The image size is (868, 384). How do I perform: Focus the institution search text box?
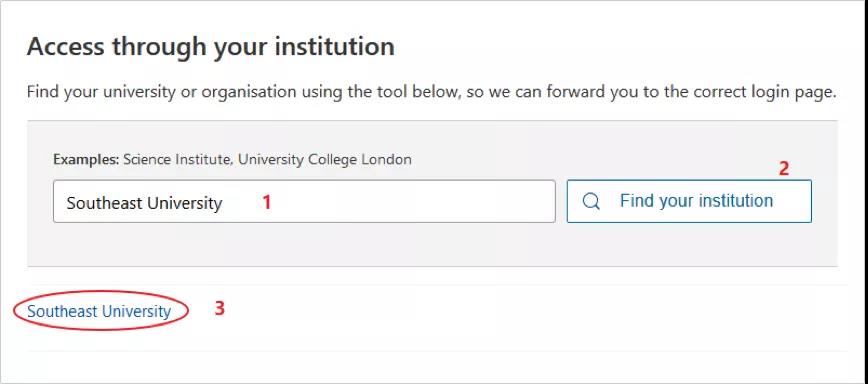(x=304, y=201)
